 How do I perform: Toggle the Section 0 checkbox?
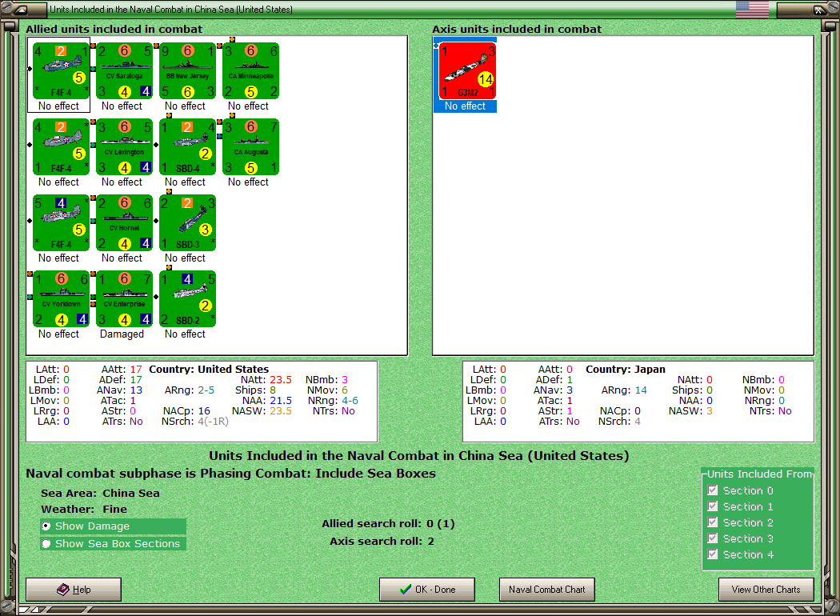point(713,490)
